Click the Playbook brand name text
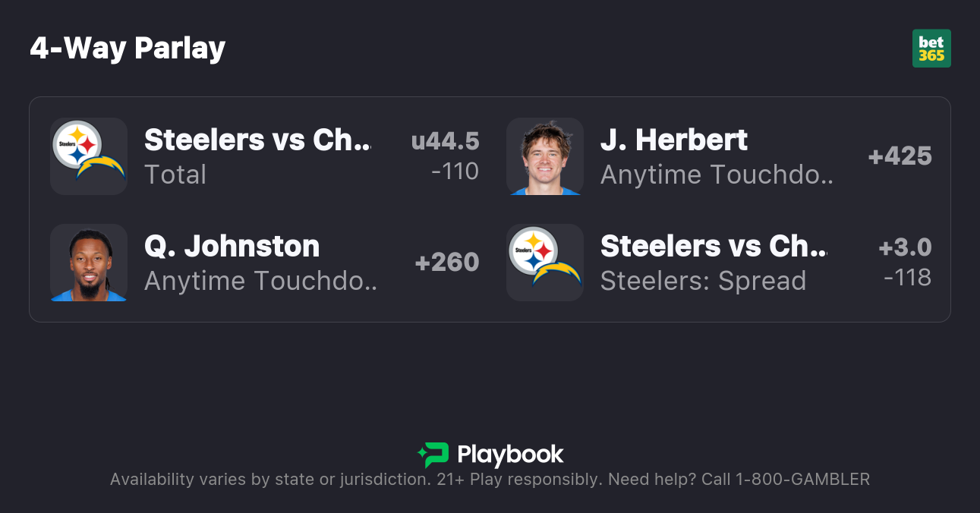The width and height of the screenshot is (980, 513). (510, 455)
